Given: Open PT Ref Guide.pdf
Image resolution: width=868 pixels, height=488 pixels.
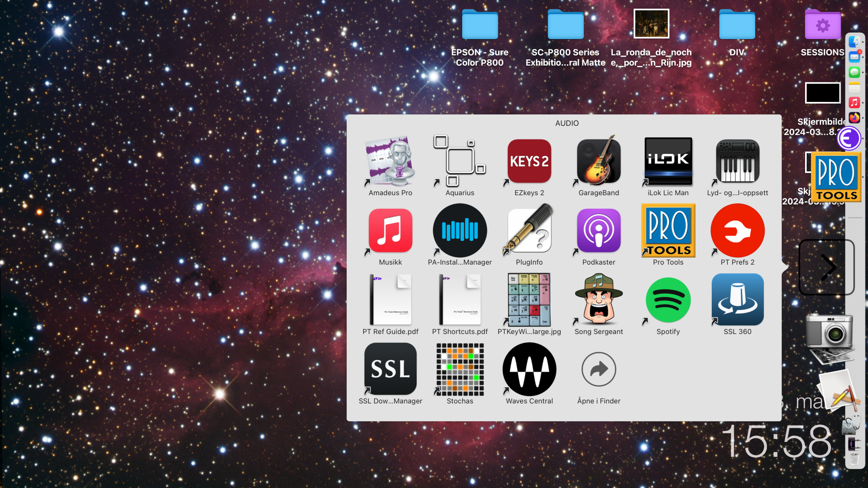Looking at the screenshot, I should click(390, 300).
